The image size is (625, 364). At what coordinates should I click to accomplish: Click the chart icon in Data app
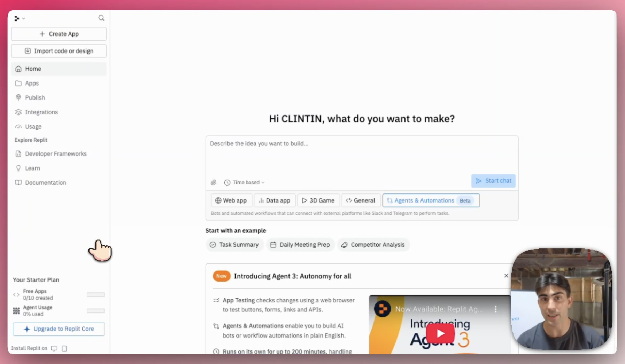tap(261, 200)
